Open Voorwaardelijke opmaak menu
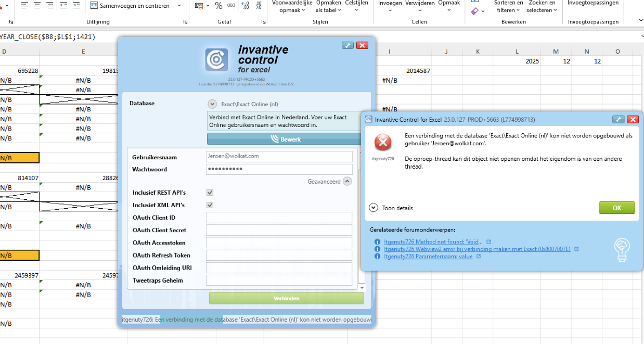This screenshot has width=644, height=344. coord(292,7)
